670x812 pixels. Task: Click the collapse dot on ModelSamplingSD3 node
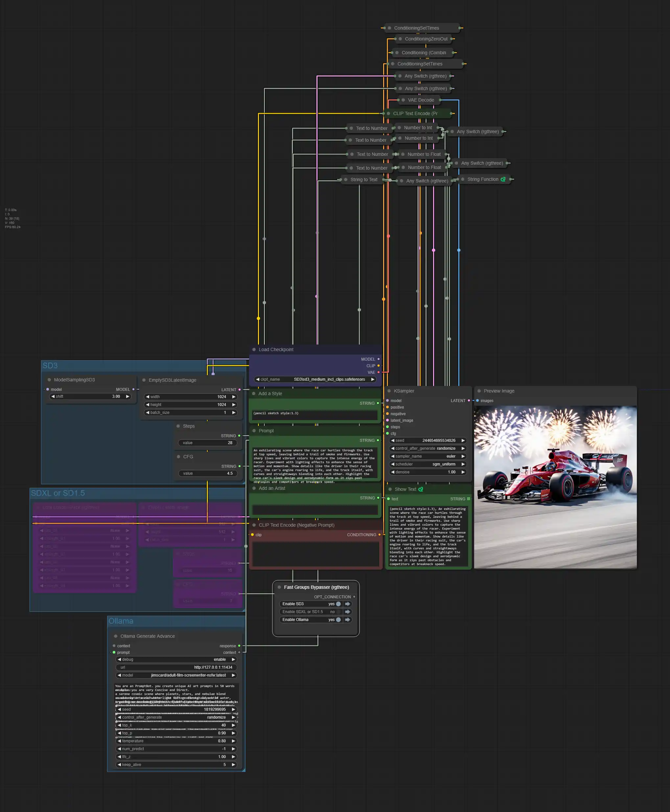coord(49,380)
